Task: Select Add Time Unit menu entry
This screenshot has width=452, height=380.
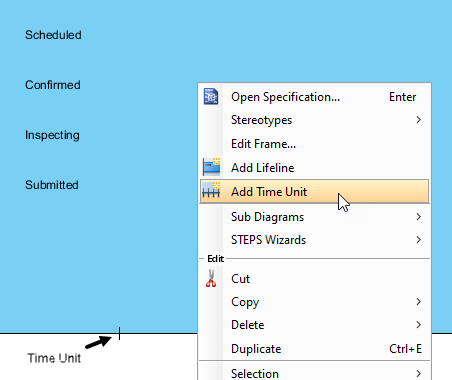Action: 314,192
